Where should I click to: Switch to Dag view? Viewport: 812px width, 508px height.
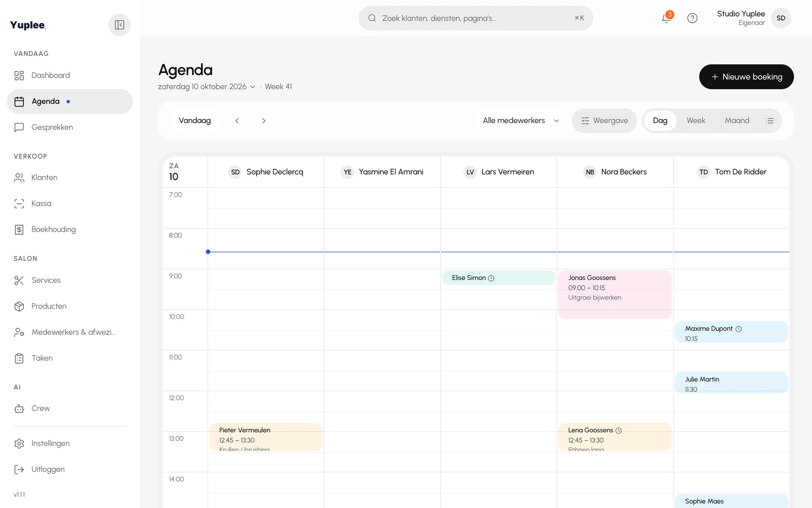(660, 121)
